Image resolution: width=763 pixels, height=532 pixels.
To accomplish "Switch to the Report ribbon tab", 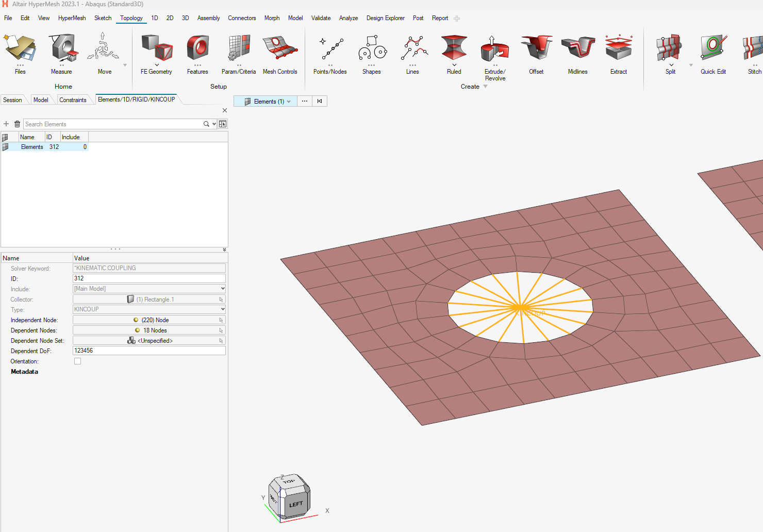I will pos(440,18).
